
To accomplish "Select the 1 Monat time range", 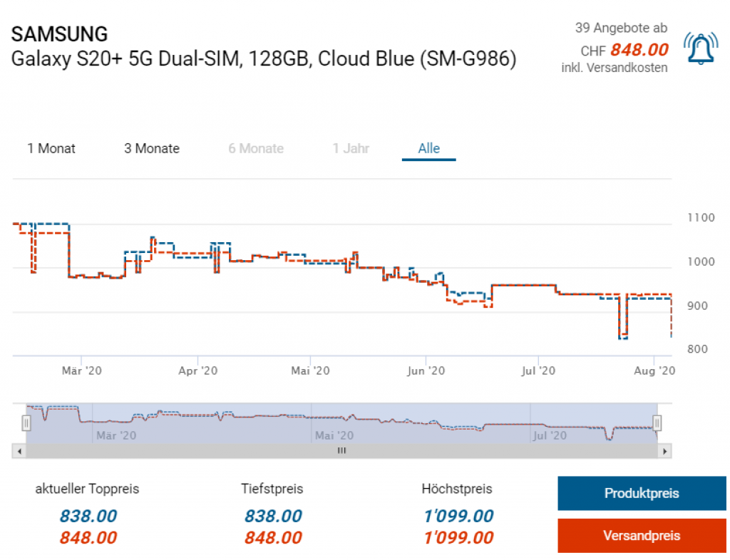I will click(51, 148).
